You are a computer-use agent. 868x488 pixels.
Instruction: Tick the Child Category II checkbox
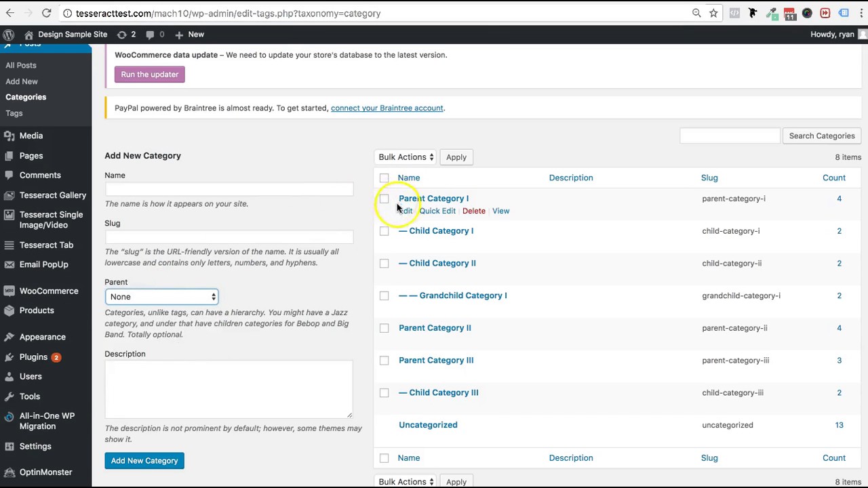click(x=384, y=264)
